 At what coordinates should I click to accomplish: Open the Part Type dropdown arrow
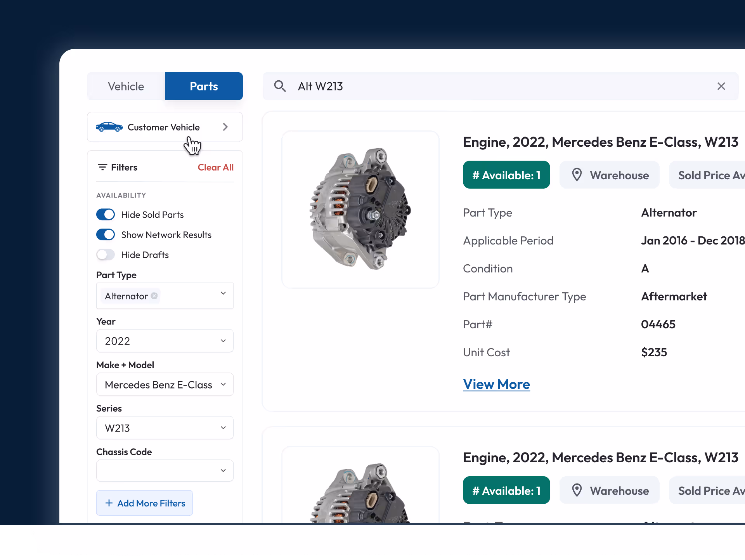pyautogui.click(x=223, y=293)
